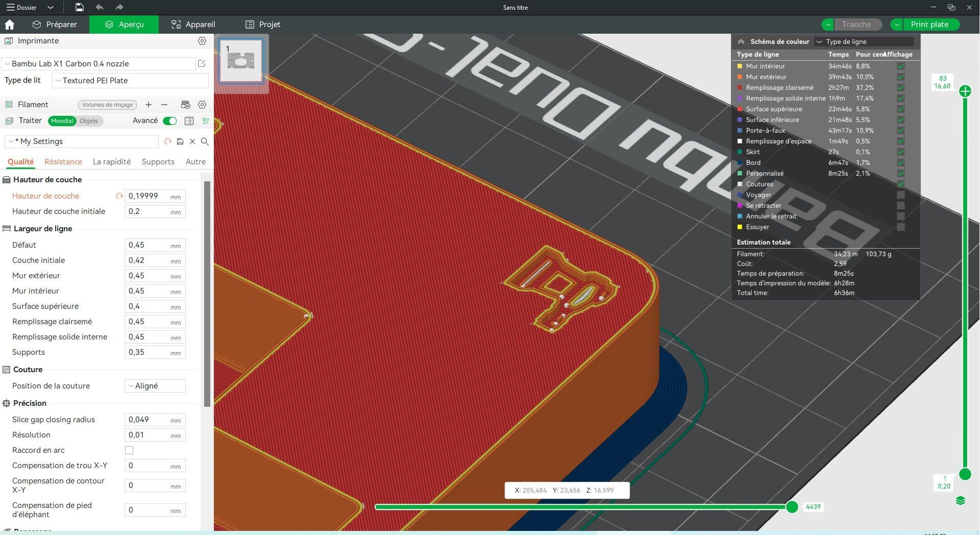Open the Appareil tab

(x=193, y=25)
